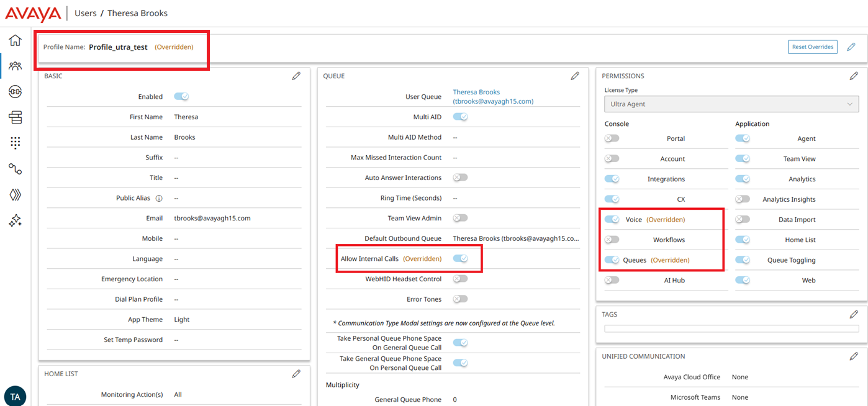Viewport: 868px width, 406px height.
Task: Click the Avaya logo
Action: click(x=33, y=14)
